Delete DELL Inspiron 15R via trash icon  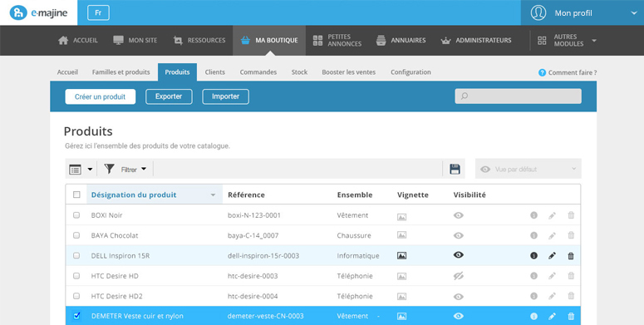(571, 255)
